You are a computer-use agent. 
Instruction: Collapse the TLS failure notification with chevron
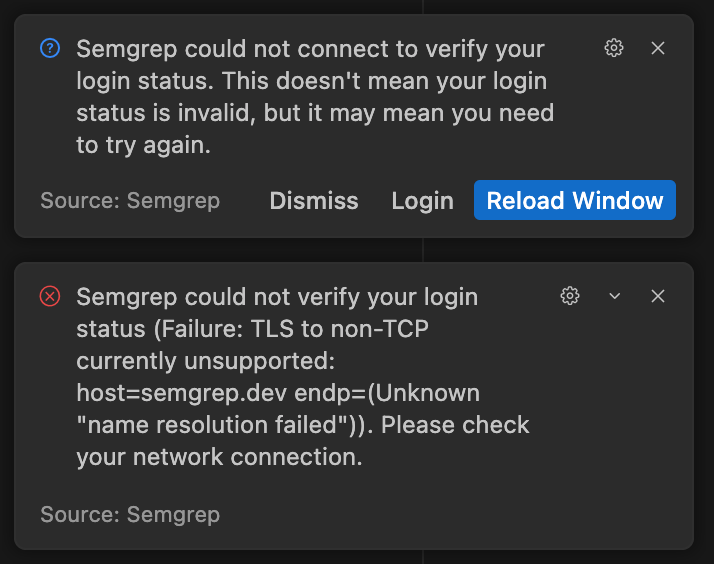pos(615,296)
